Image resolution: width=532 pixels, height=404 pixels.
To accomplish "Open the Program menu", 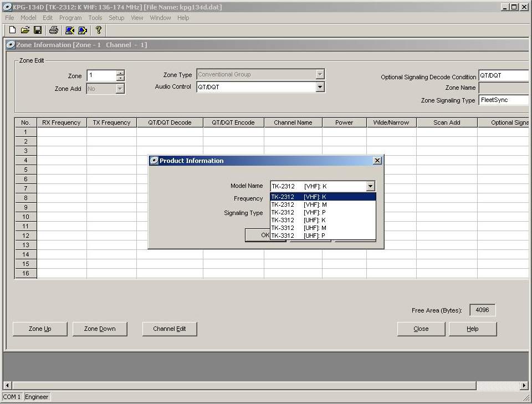I will point(70,18).
